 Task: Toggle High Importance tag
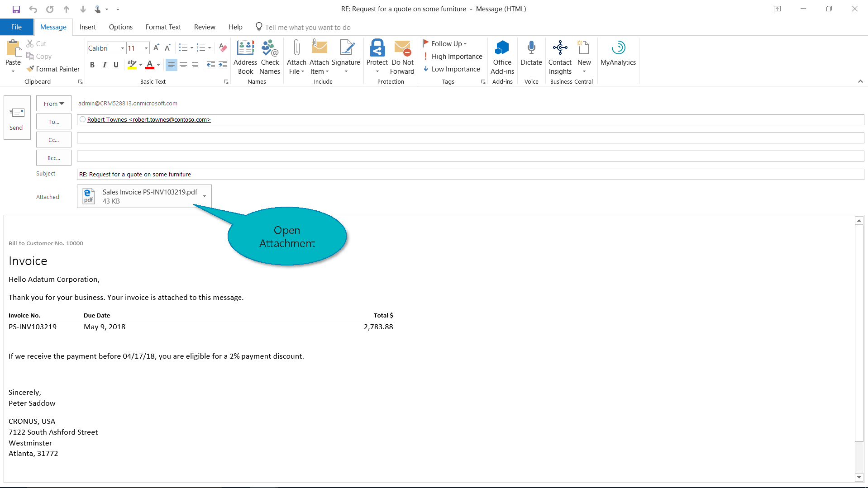click(x=452, y=57)
